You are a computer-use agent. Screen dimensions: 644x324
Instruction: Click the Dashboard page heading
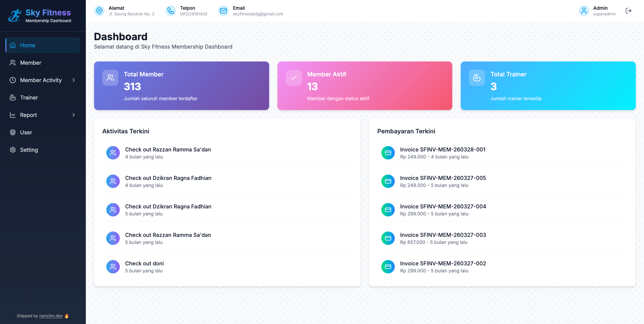(120, 37)
